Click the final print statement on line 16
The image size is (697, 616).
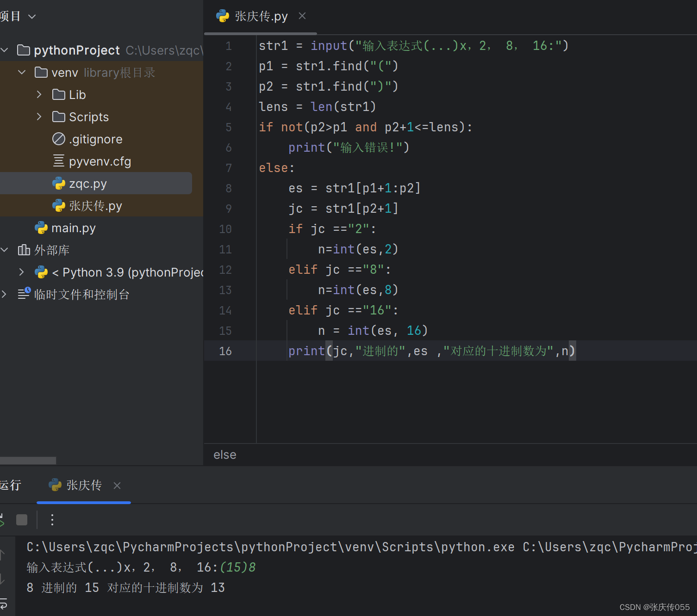click(x=432, y=351)
